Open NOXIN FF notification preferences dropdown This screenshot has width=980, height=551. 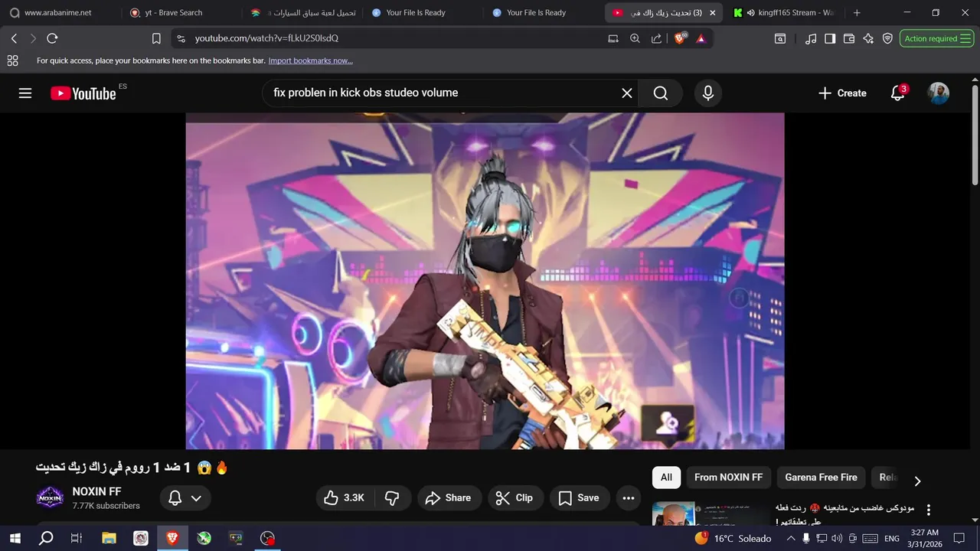pyautogui.click(x=185, y=498)
